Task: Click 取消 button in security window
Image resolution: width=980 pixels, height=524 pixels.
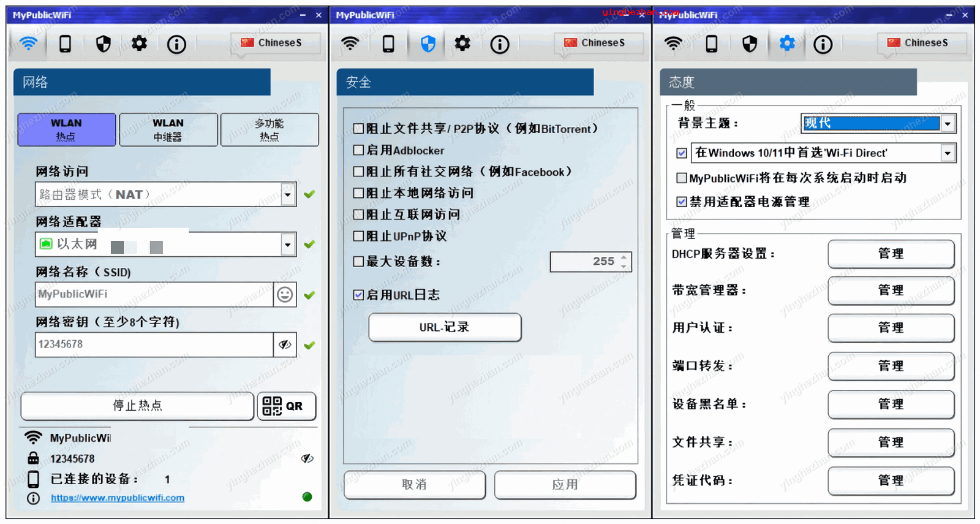Action: point(415,485)
